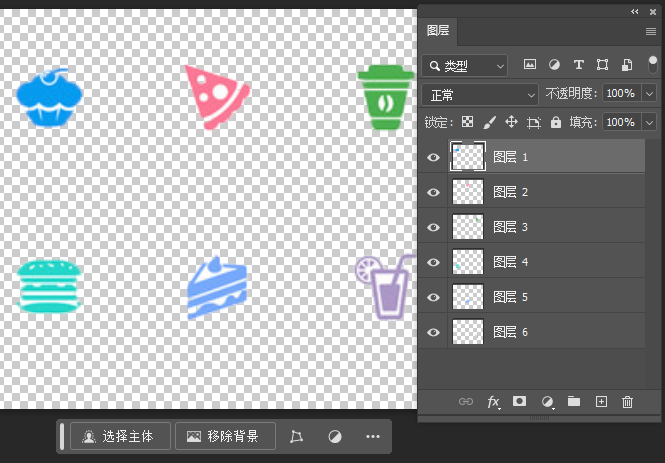Select the 图层 4 thumbnail
The width and height of the screenshot is (665, 463).
[467, 262]
